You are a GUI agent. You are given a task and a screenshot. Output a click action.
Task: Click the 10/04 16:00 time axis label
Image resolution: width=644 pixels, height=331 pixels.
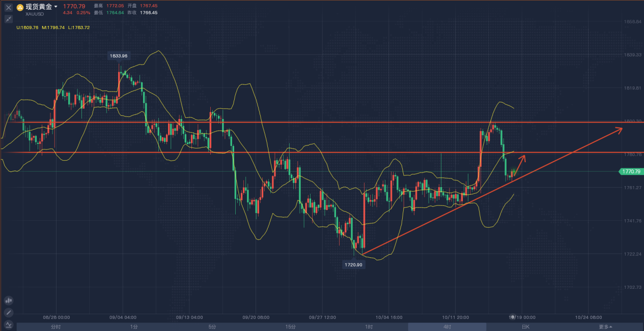point(389,317)
